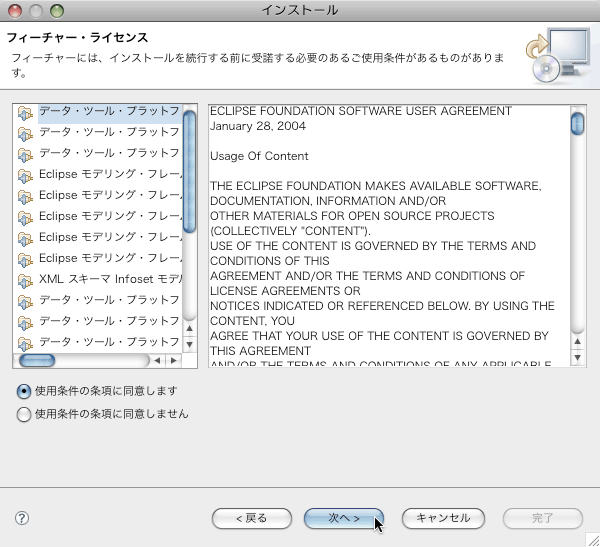600x547 pixels.
Task: Click the line THIS AGREEMENT
Action: pyautogui.click(x=261, y=351)
